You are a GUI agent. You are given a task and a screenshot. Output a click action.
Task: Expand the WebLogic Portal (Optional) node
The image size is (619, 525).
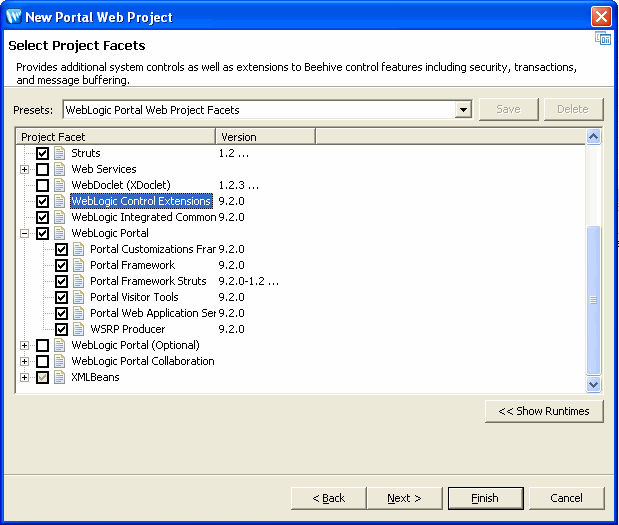point(24,345)
